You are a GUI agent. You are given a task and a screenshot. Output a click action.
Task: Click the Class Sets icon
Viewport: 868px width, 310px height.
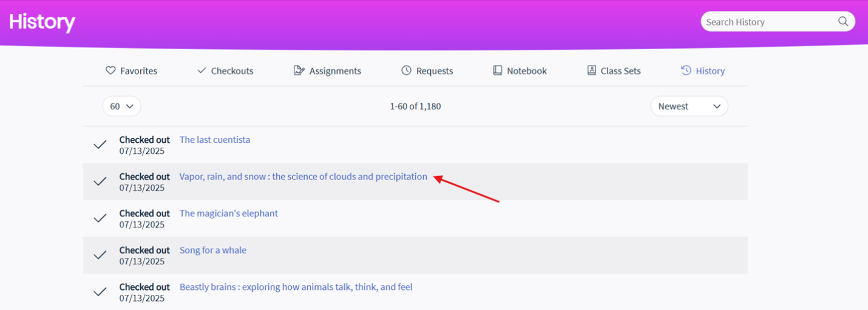point(591,71)
